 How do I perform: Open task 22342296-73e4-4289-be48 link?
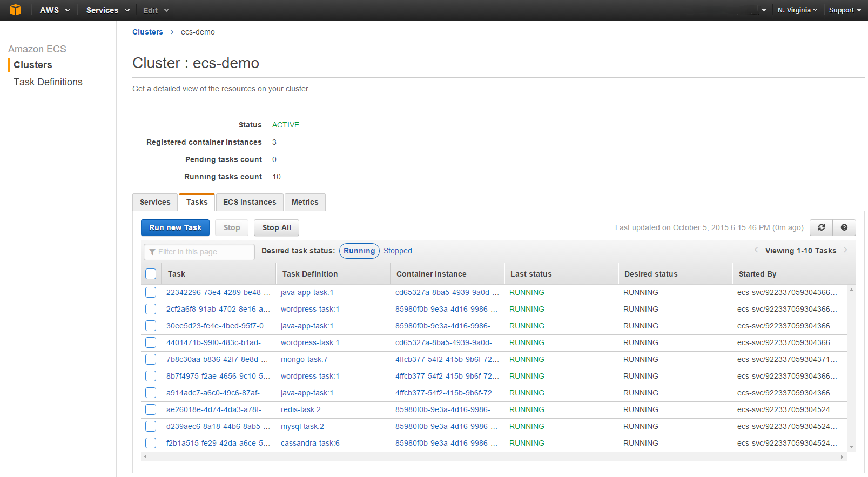(218, 292)
